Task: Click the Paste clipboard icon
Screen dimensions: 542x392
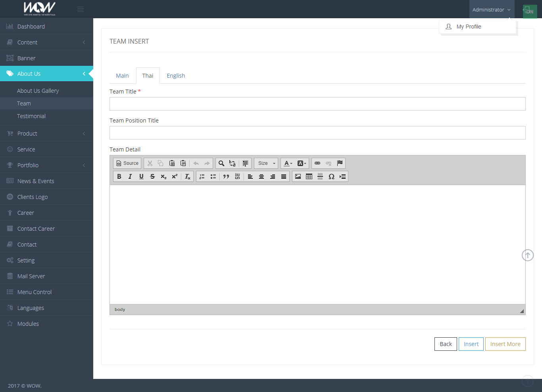Action: pyautogui.click(x=172, y=163)
